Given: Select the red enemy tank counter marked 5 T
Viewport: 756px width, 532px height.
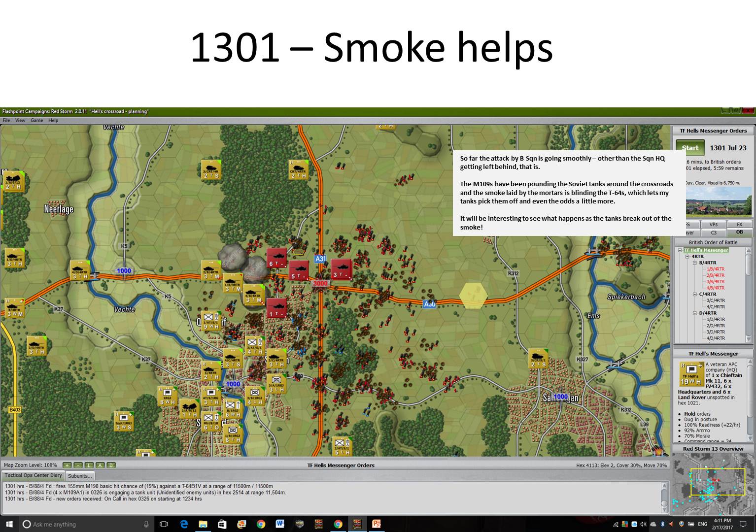Looking at the screenshot, I should [299, 270].
